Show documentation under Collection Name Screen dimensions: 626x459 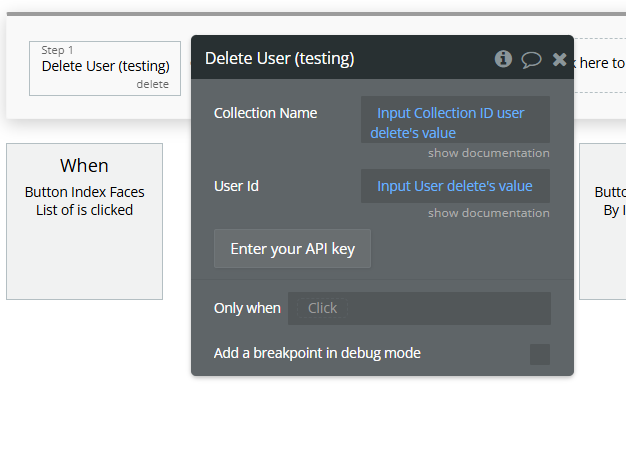pyautogui.click(x=488, y=153)
